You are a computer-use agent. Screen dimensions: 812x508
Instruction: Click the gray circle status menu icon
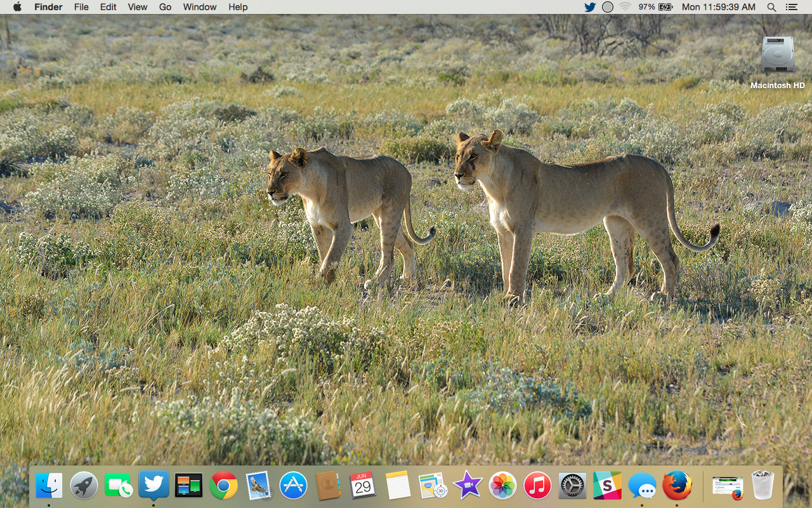tap(608, 7)
